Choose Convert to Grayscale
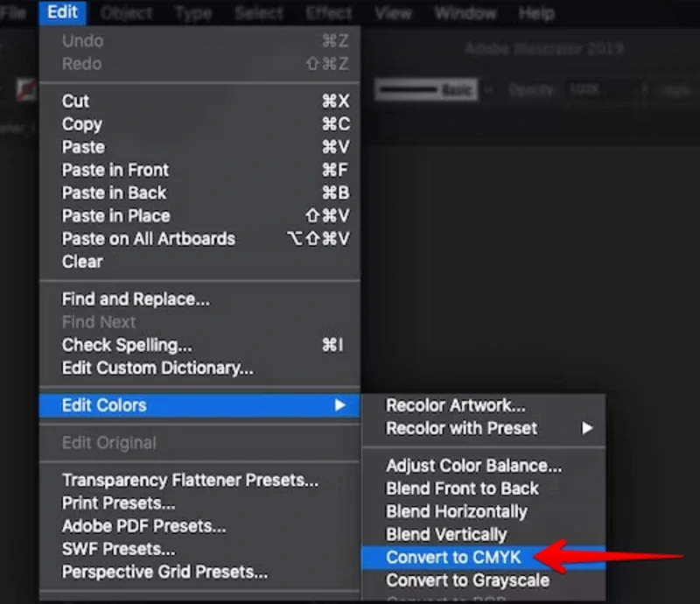700x604 pixels. 467,579
